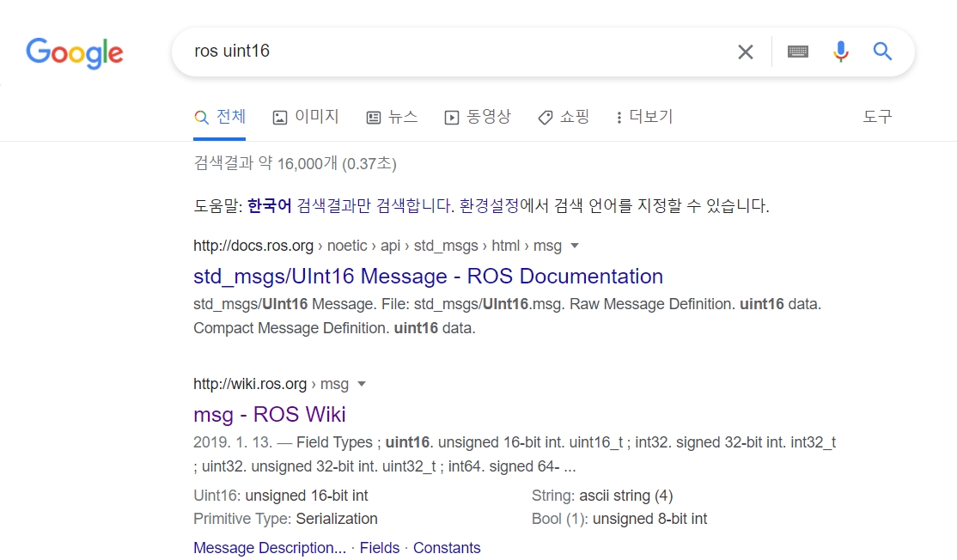Image resolution: width=957 pixels, height=560 pixels.
Task: Click the String: ascii string (4) text
Action: point(602,496)
